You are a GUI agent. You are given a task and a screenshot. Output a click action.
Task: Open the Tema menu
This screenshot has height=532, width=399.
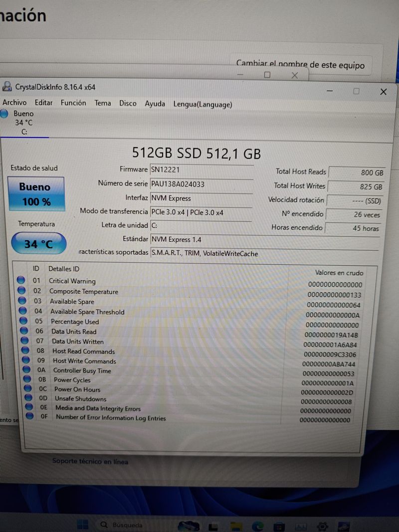[x=102, y=103]
